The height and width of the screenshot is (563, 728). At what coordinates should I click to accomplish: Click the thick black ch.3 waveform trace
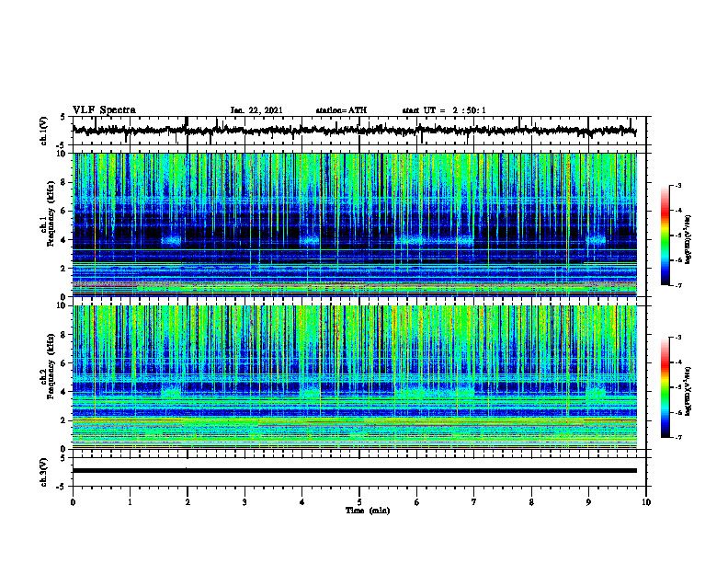coord(355,471)
